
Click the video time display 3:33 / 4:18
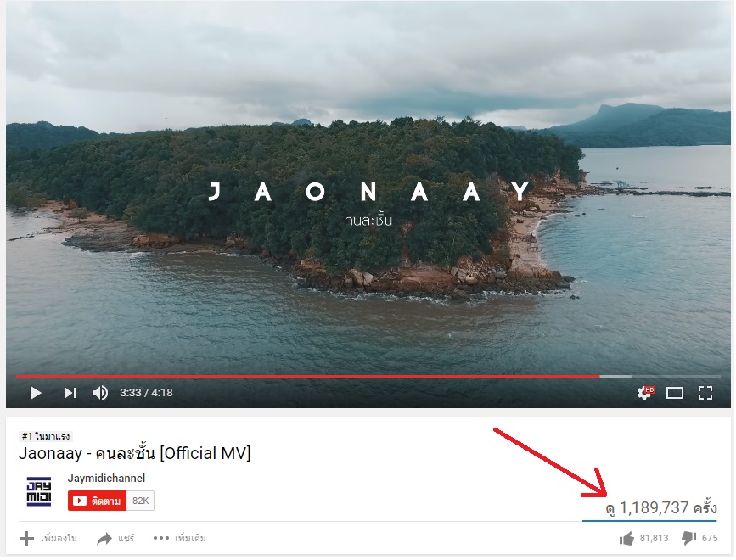(x=146, y=393)
